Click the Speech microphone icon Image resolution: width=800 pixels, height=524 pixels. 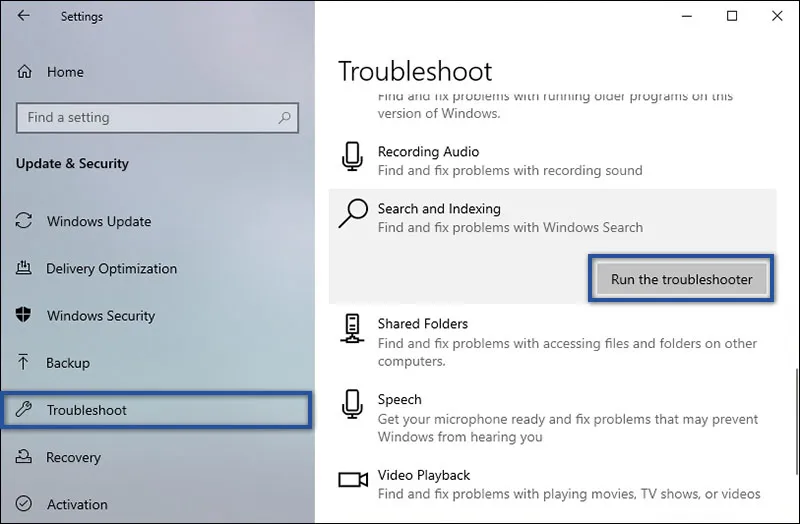pyautogui.click(x=353, y=404)
